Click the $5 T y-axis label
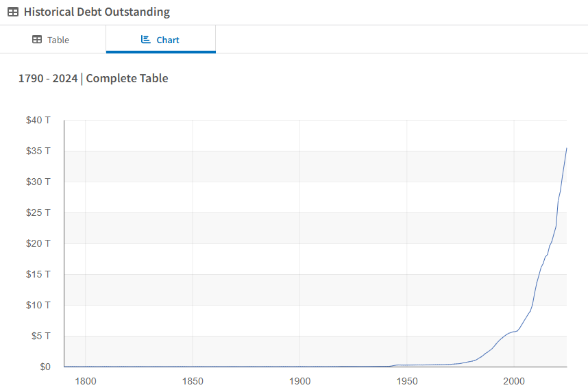 click(x=40, y=336)
